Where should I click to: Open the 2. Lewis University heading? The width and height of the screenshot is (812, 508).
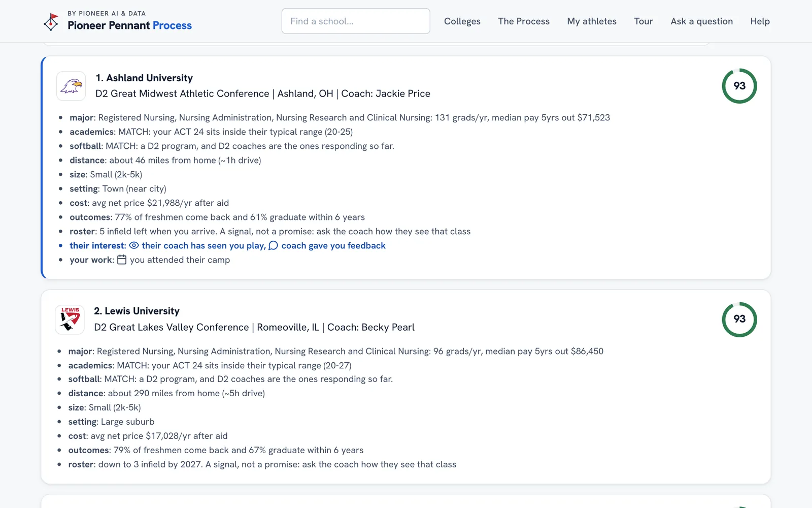click(137, 311)
